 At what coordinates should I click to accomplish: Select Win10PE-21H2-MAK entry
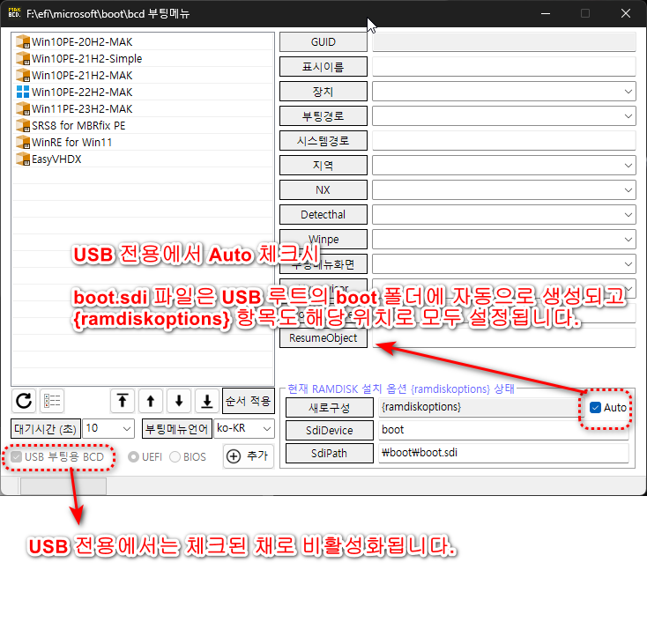tap(143, 75)
